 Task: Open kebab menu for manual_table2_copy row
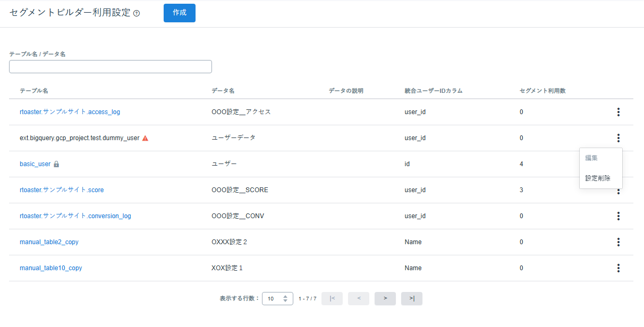pyautogui.click(x=618, y=242)
